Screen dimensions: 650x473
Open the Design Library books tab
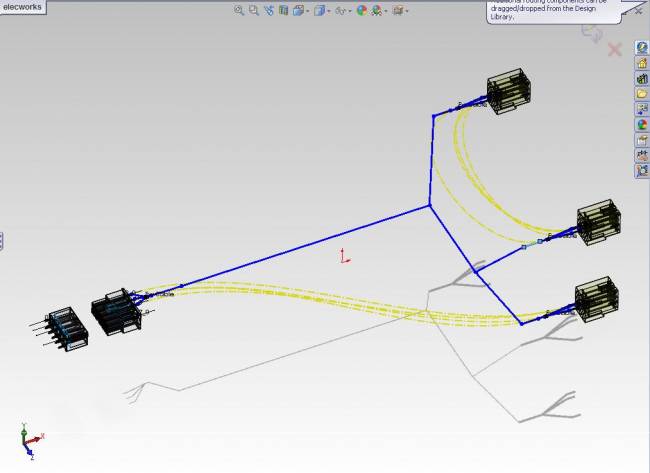[x=642, y=78]
